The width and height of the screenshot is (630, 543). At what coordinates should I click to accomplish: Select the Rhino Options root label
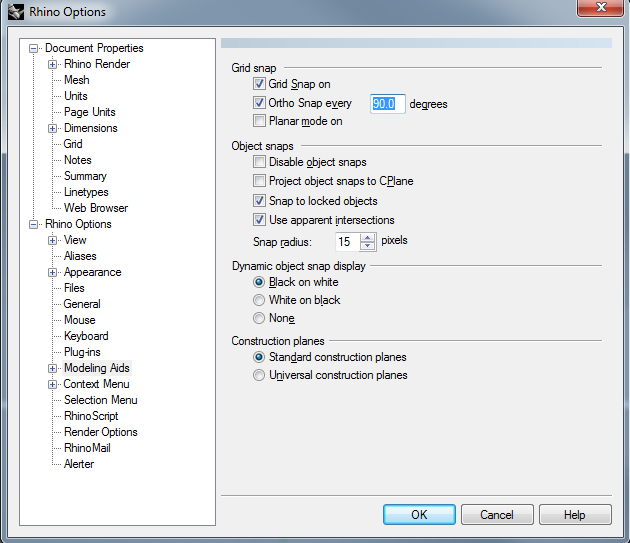[x=78, y=224]
